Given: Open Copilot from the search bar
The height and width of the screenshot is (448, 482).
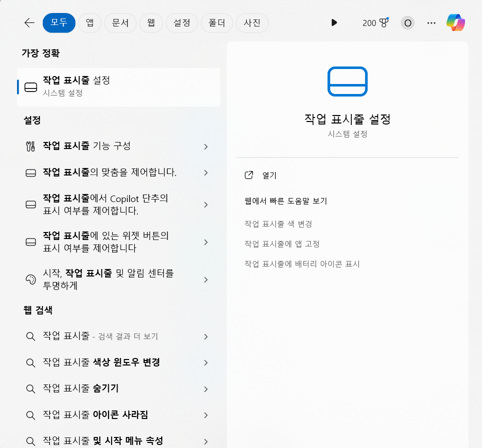Looking at the screenshot, I should 456,22.
